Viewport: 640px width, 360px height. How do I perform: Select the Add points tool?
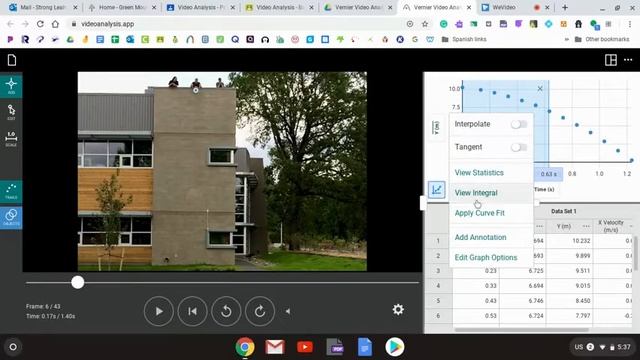tap(11, 86)
